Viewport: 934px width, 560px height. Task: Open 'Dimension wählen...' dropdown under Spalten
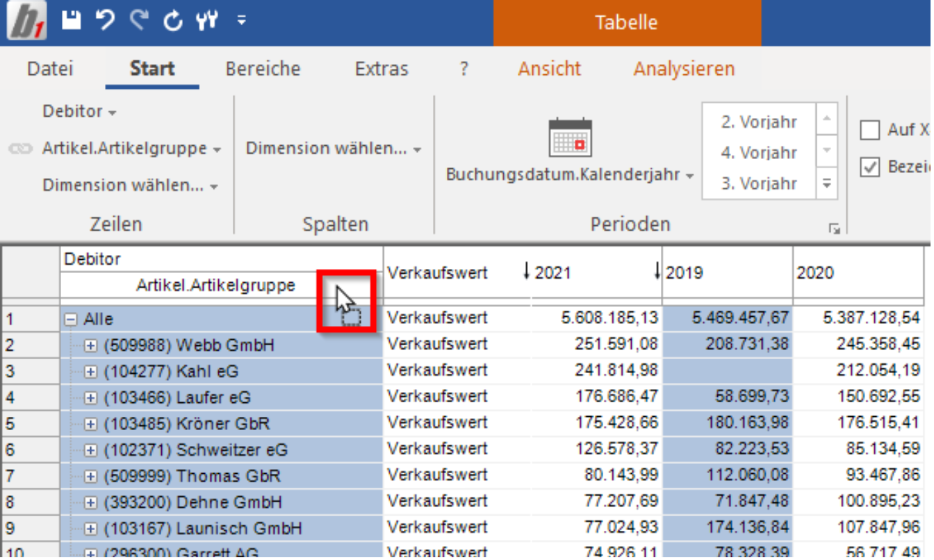(x=334, y=149)
